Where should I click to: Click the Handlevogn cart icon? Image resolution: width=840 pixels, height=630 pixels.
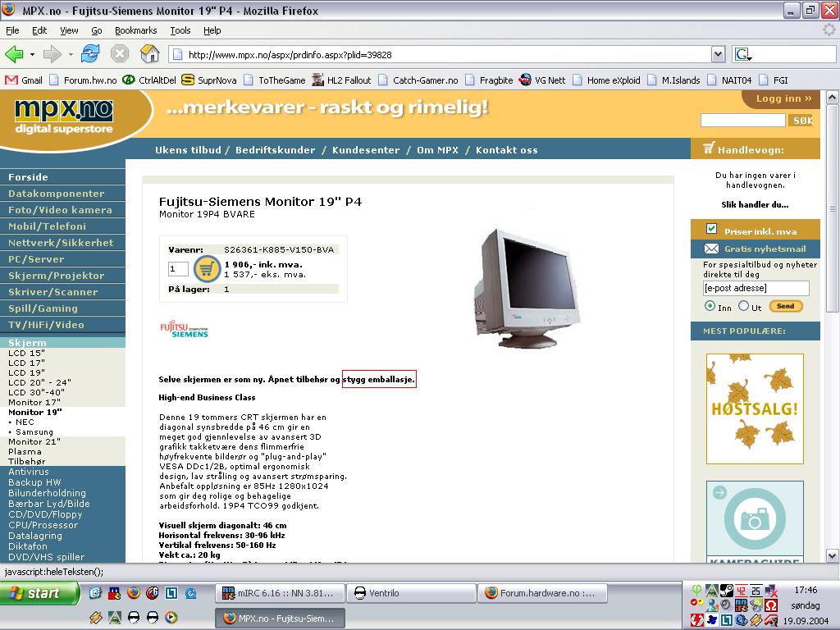[x=709, y=148]
